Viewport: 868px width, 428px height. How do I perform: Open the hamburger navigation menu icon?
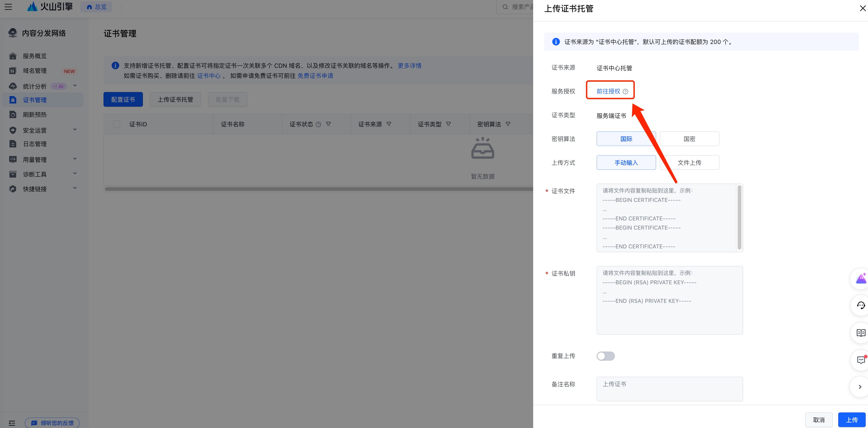pos(8,7)
